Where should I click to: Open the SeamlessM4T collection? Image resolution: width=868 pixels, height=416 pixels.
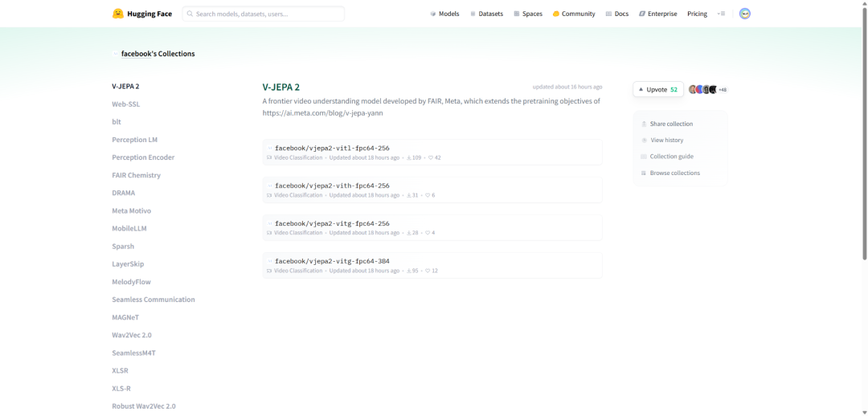[133, 353]
